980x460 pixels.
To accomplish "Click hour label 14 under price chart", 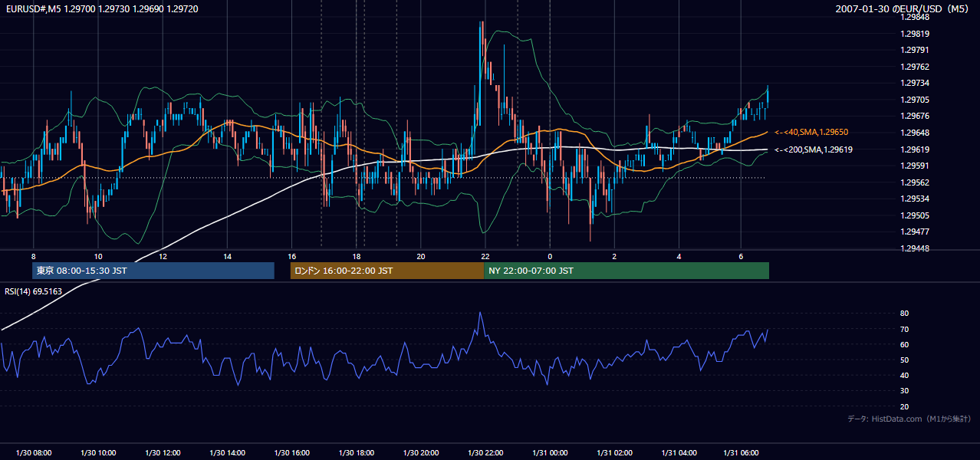I will coord(227,256).
